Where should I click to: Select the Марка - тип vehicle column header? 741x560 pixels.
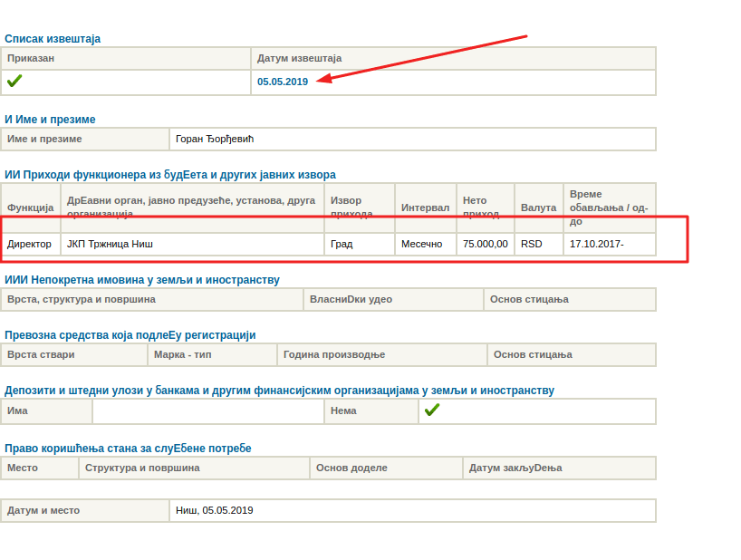click(x=183, y=354)
